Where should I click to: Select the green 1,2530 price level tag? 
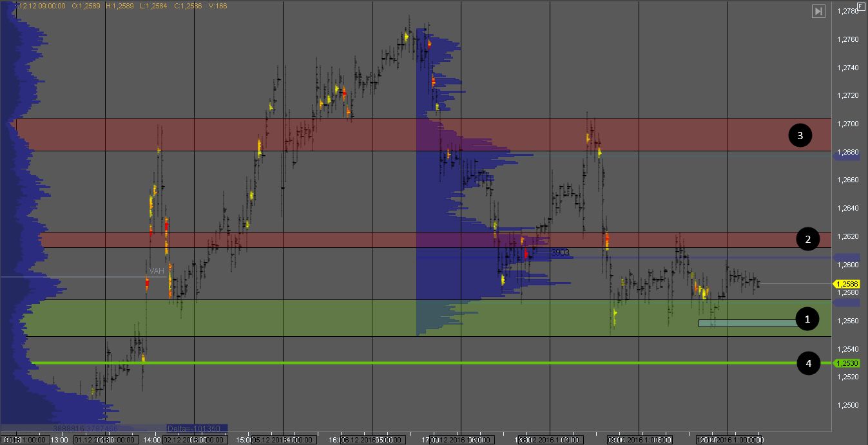tap(847, 363)
